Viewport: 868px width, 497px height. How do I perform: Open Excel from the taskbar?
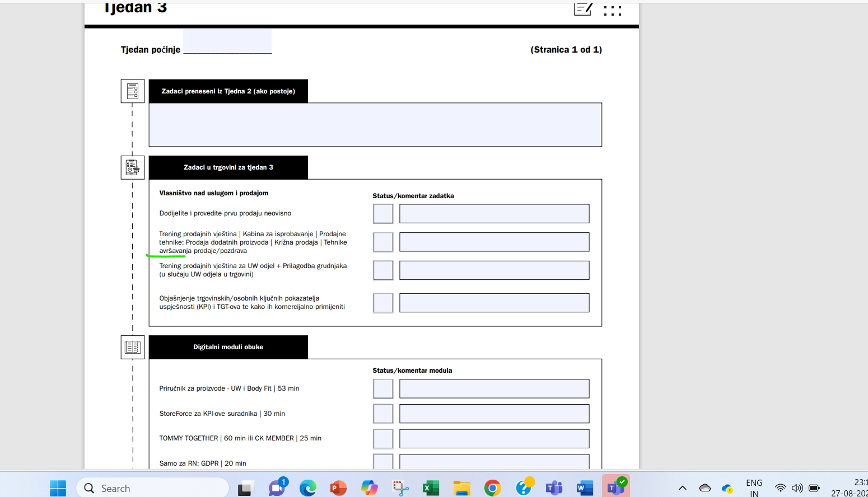[x=431, y=488]
